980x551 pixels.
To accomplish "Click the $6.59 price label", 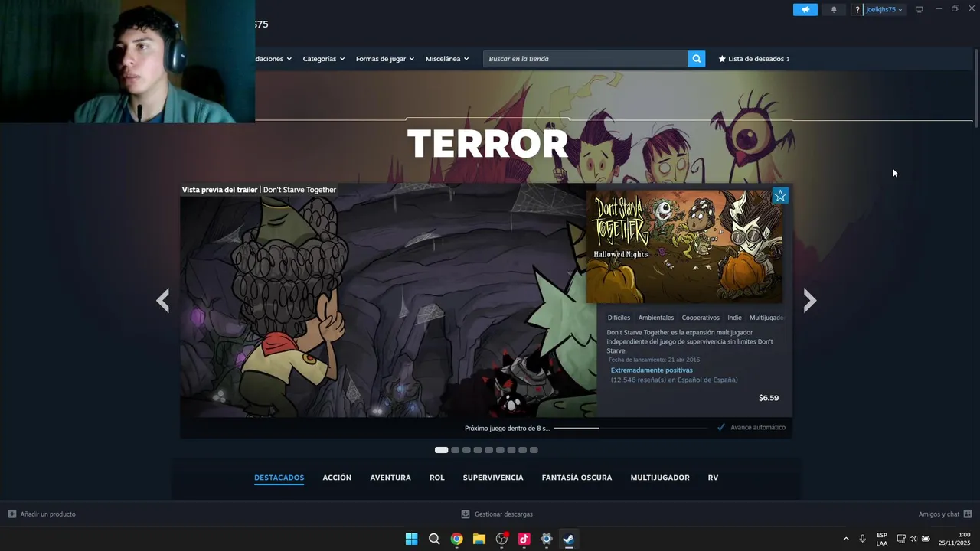I will [769, 398].
